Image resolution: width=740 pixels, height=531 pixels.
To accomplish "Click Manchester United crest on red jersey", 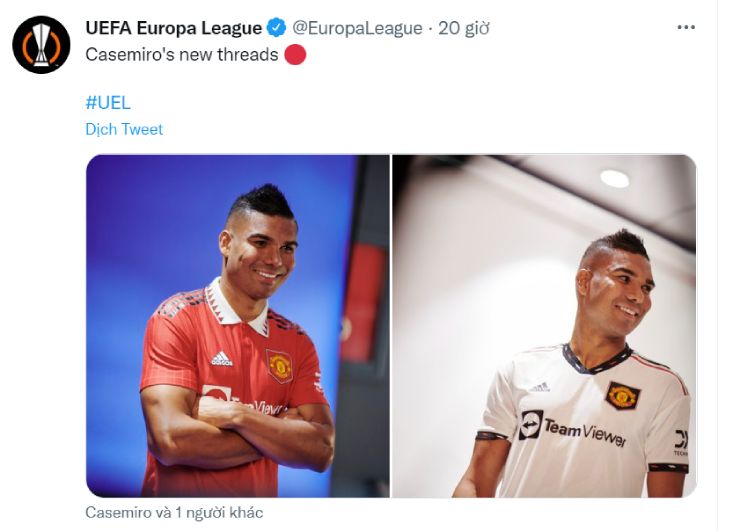I will coord(279,365).
